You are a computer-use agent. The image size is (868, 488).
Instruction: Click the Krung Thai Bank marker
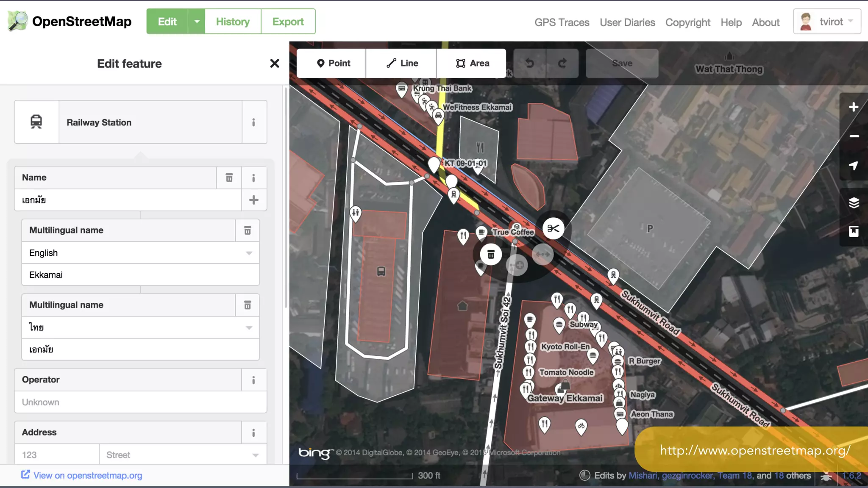pyautogui.click(x=401, y=89)
